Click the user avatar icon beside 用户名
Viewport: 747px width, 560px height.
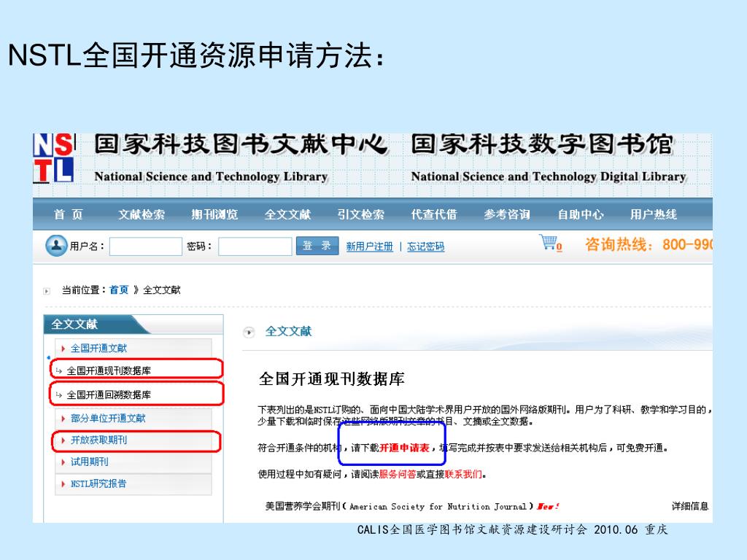tap(56, 246)
